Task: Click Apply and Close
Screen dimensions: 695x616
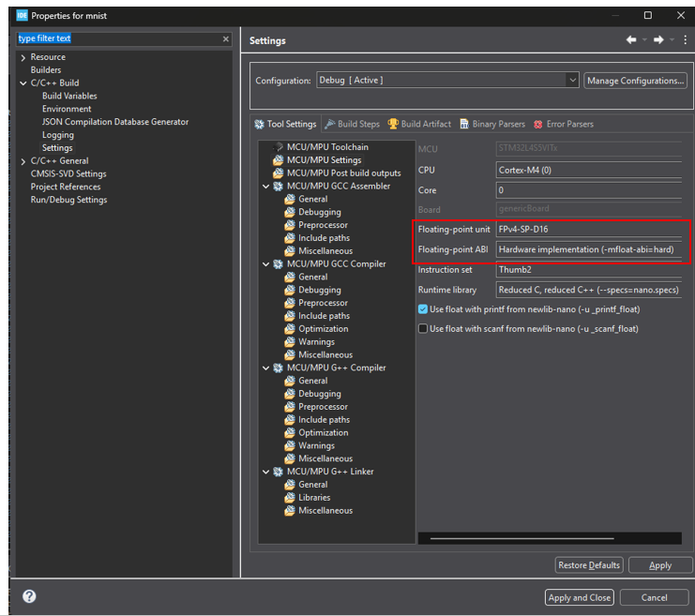Action: (580, 597)
